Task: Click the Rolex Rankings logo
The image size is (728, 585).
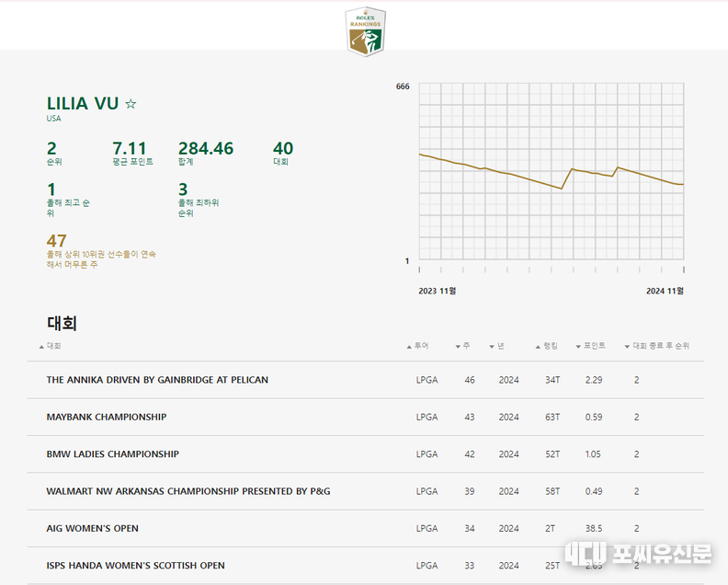Action: tap(366, 31)
